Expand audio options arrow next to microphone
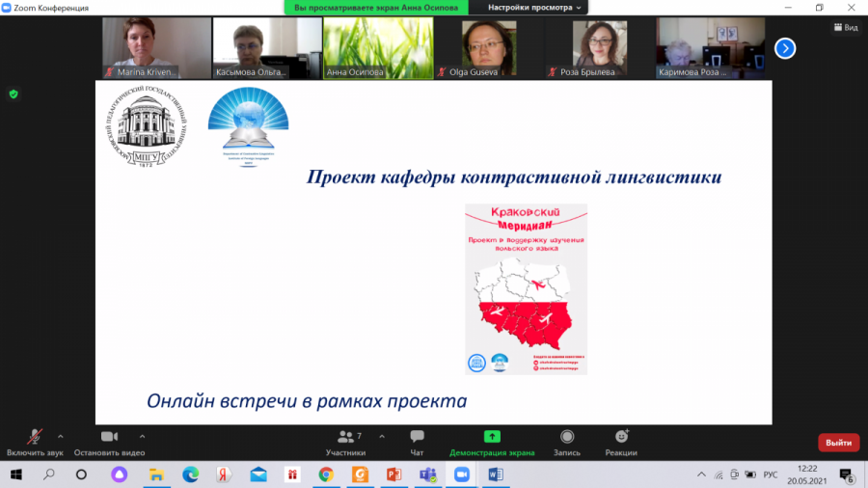868x488 pixels. pyautogui.click(x=61, y=436)
